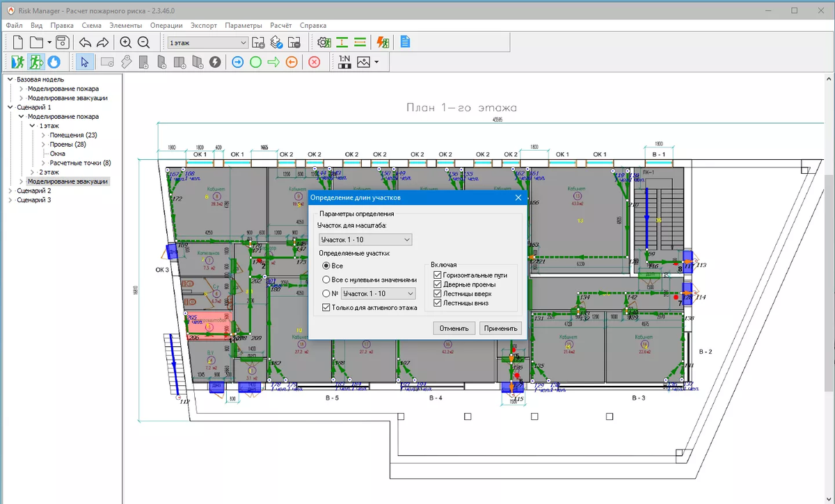Image resolution: width=835 pixels, height=504 pixels.
Task: Click the Save diskette icon
Action: click(62, 42)
